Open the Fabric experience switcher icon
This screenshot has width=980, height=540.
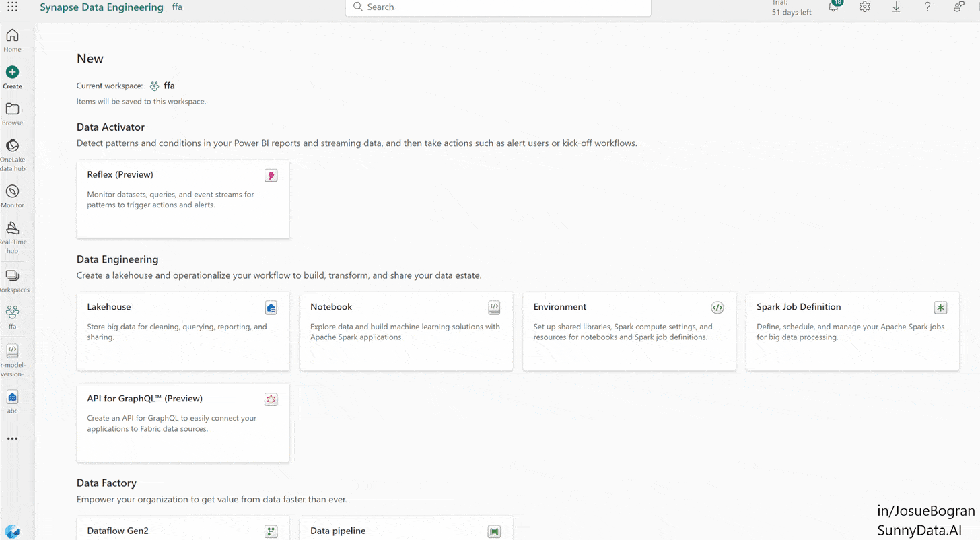[12, 531]
